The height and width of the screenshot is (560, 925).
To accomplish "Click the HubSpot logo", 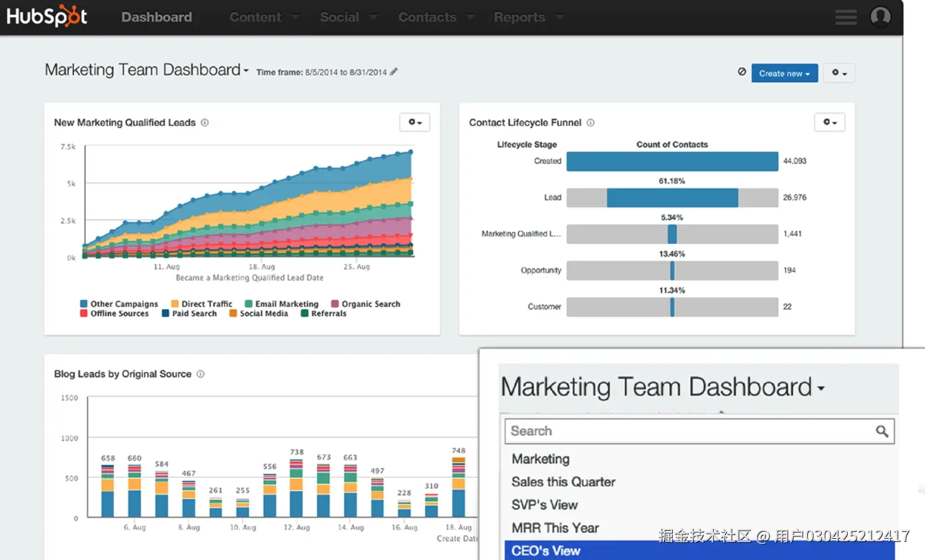I will [47, 16].
